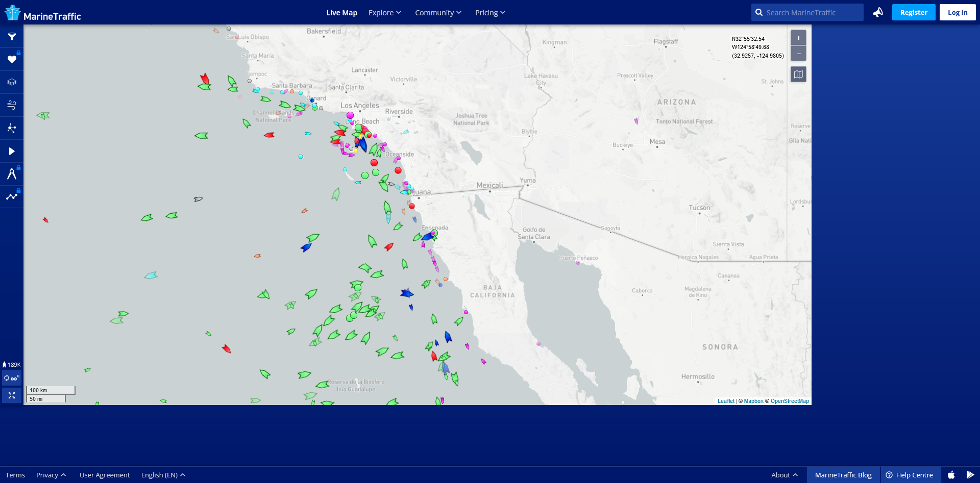Start the playback tool

click(12, 151)
